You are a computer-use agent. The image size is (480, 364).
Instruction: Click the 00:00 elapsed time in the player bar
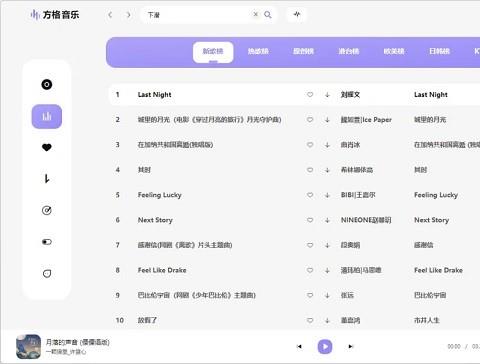pyautogui.click(x=454, y=347)
